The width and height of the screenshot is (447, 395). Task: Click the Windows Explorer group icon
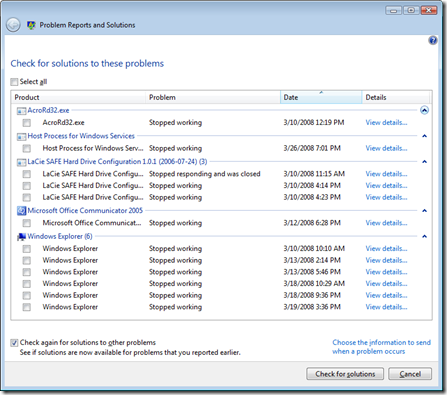point(21,237)
